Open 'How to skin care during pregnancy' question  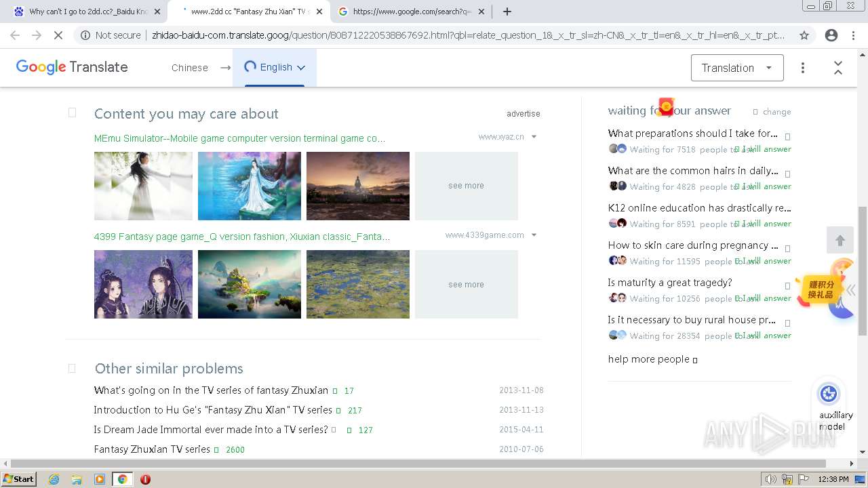[693, 245]
